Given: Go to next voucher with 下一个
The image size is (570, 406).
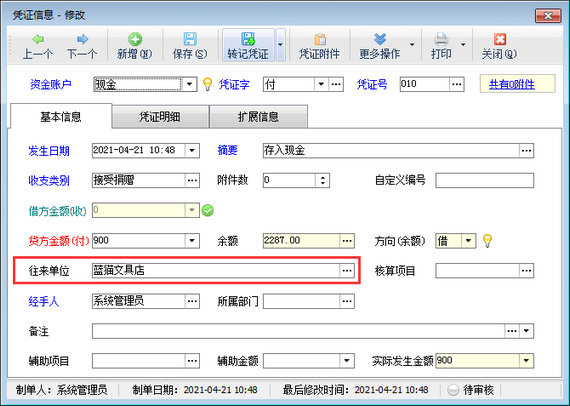Looking at the screenshot, I should click(x=83, y=39).
